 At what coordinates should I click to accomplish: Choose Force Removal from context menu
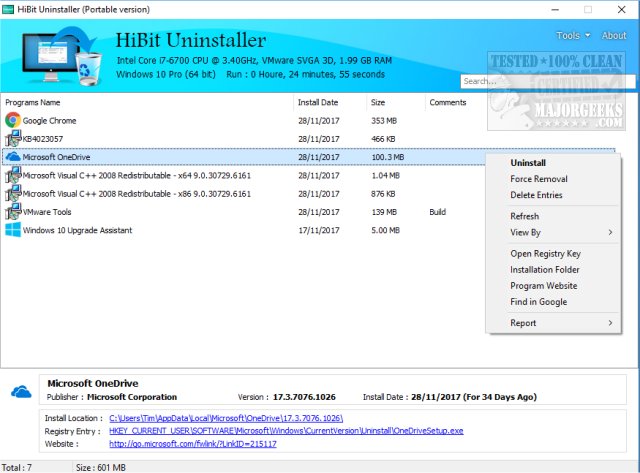(539, 179)
